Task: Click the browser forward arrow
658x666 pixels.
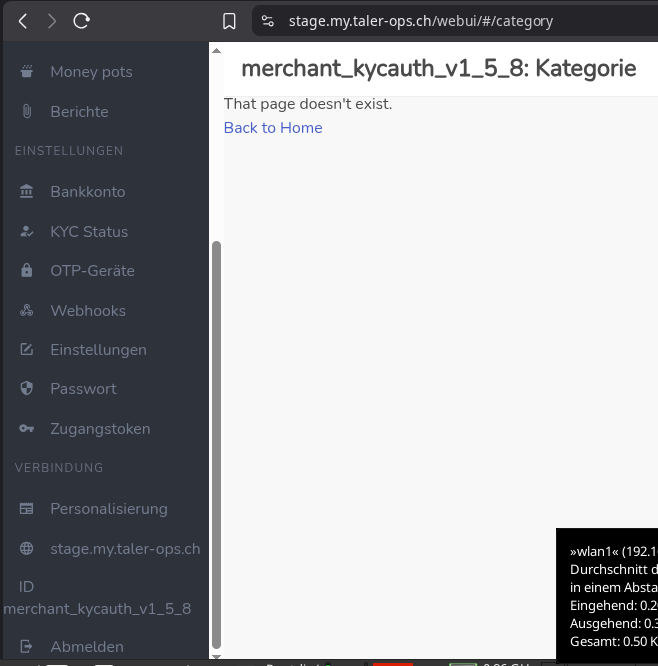Action: point(52,20)
